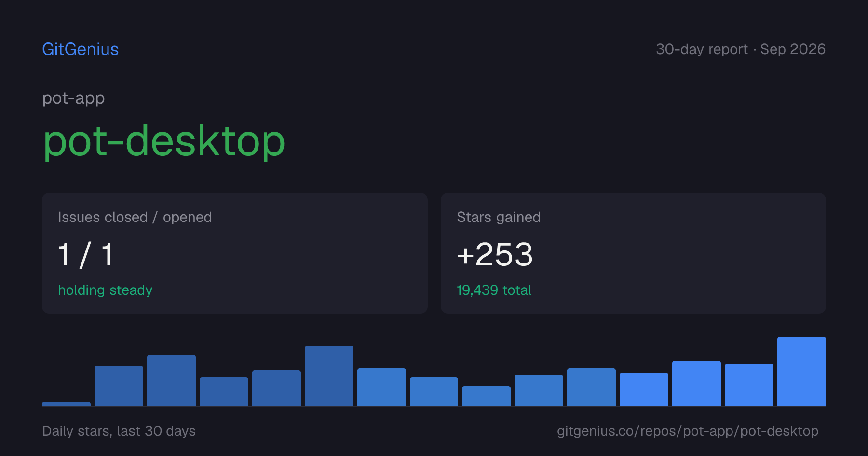Click the shortest leftmost chart bar
868x456 pixels.
pyautogui.click(x=67, y=404)
